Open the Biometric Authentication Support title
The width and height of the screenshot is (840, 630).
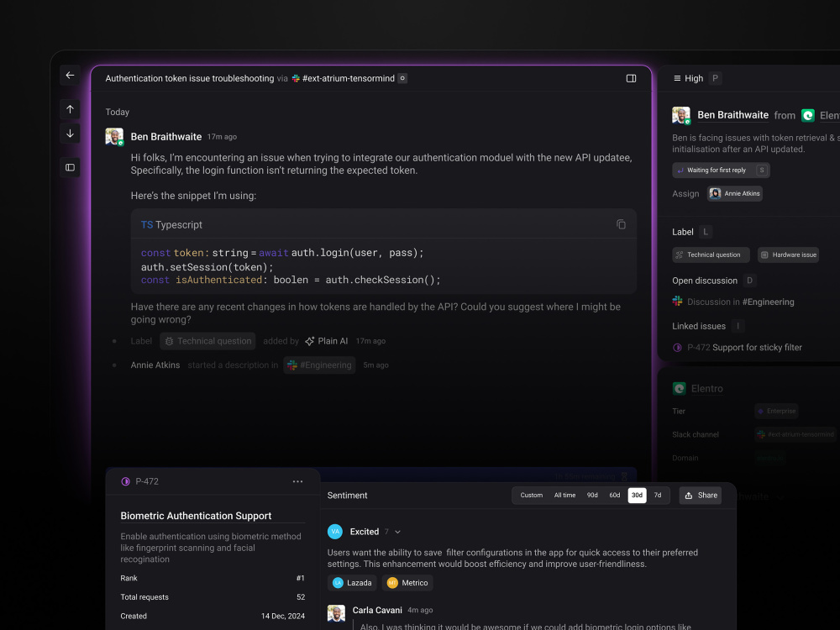click(x=196, y=516)
